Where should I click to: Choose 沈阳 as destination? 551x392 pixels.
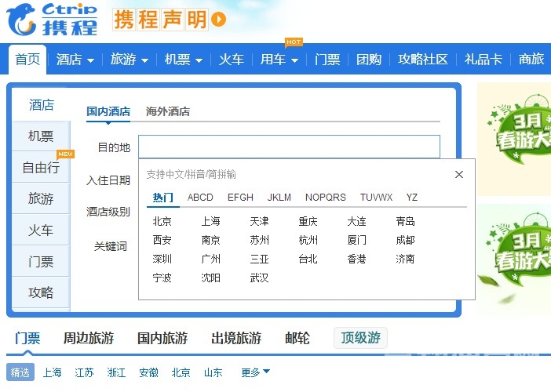point(210,278)
